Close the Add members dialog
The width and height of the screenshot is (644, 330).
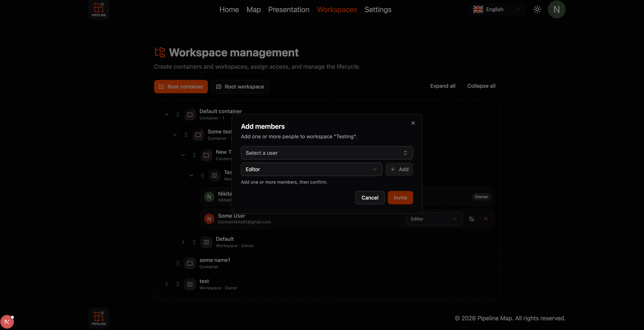[413, 123]
